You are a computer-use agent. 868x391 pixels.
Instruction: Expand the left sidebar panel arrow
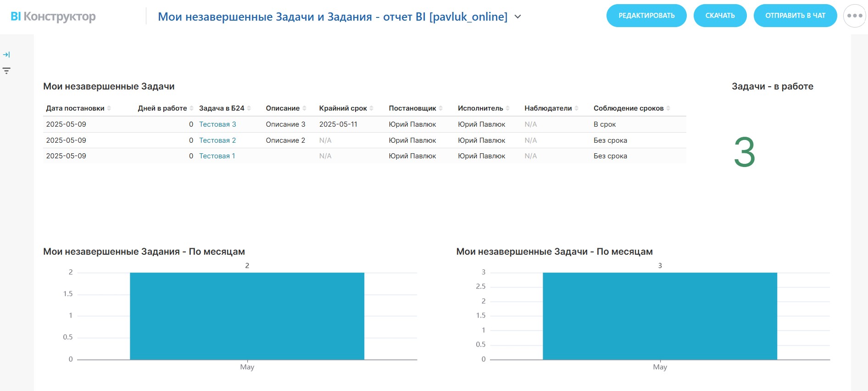[6, 55]
